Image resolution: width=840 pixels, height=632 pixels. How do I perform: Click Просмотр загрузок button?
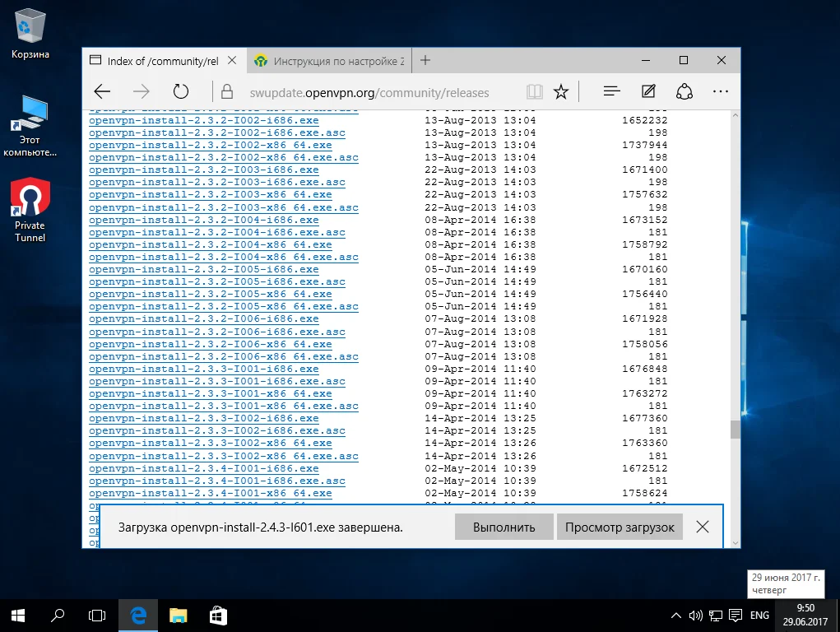620,527
